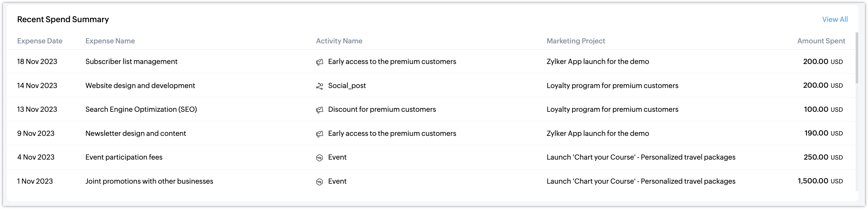Viewport: 868px width, 209px height.
Task: Click event icon in the 1 Nov row
Action: coord(319,182)
